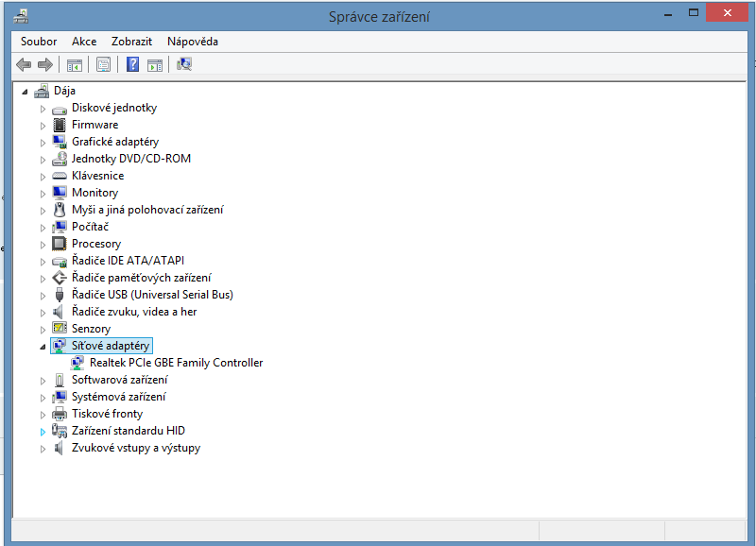The height and width of the screenshot is (546, 756).
Task: Open the Zobrazit menu
Action: click(x=131, y=42)
